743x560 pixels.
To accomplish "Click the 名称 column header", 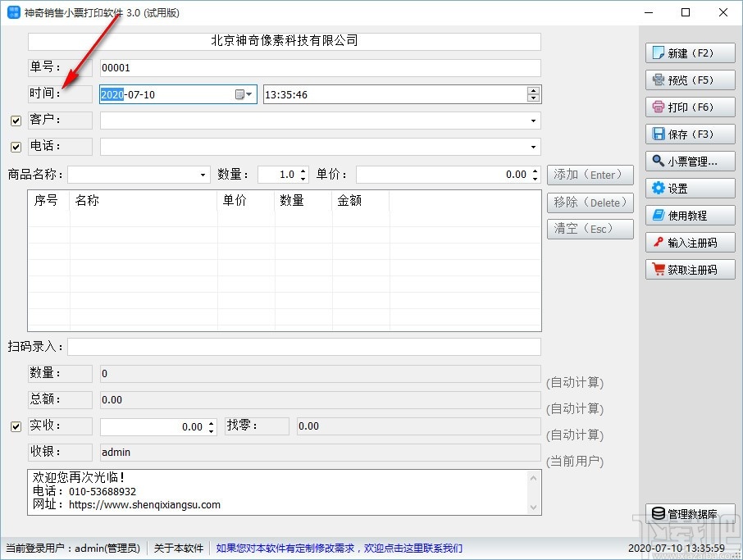I will [144, 200].
